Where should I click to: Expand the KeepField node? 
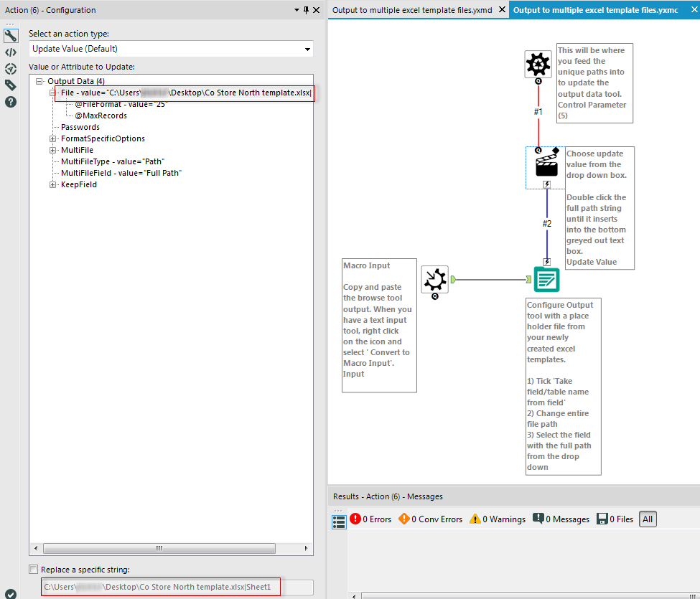52,184
